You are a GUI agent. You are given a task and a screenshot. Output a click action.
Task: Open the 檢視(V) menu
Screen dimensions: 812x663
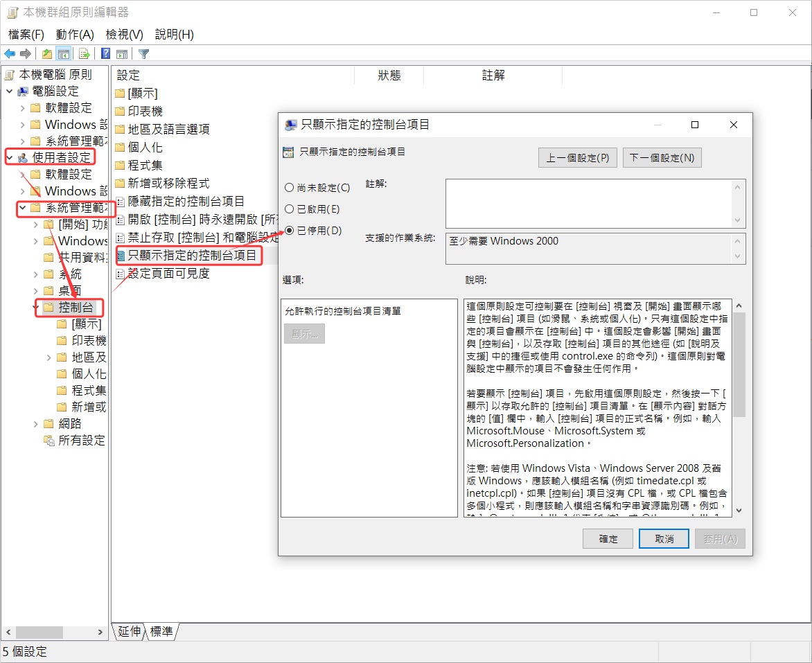tap(124, 35)
